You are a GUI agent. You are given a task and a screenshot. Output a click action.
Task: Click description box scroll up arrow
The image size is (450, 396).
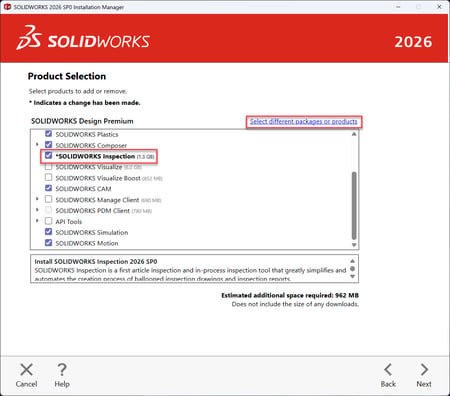353,261
